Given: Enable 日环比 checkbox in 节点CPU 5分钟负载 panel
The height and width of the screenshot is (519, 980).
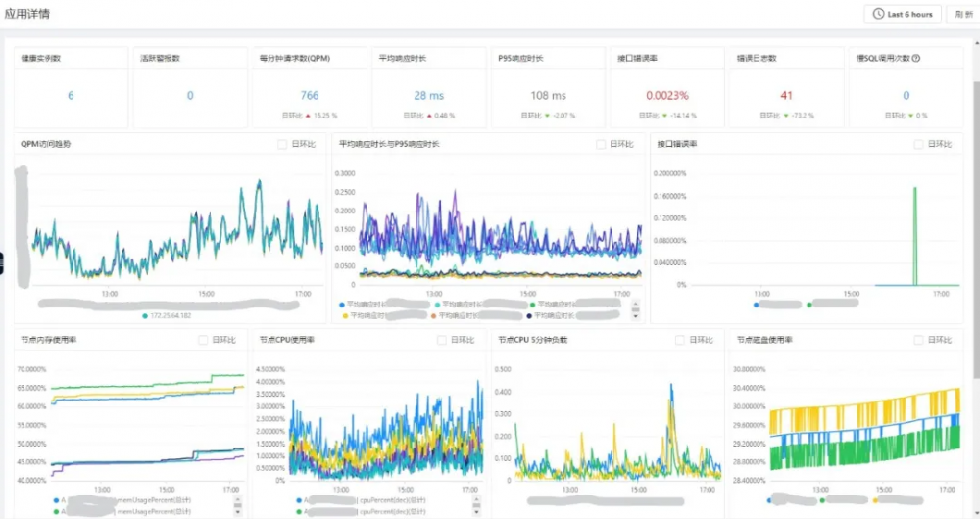Looking at the screenshot, I should [680, 340].
